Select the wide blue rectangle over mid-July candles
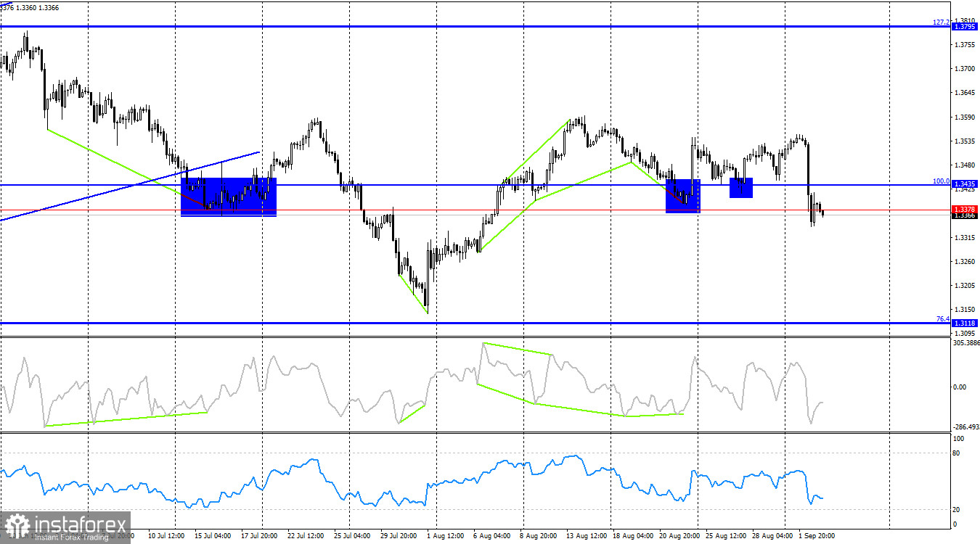The width and height of the screenshot is (980, 544). point(229,197)
